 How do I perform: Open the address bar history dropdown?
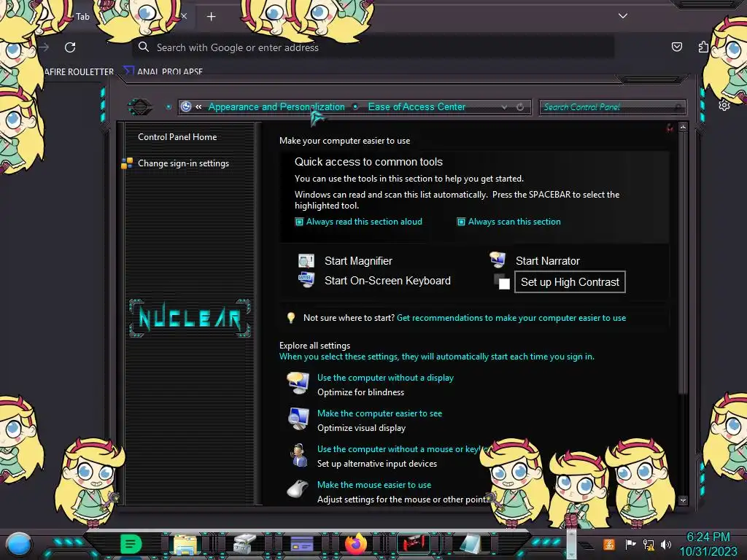point(504,107)
